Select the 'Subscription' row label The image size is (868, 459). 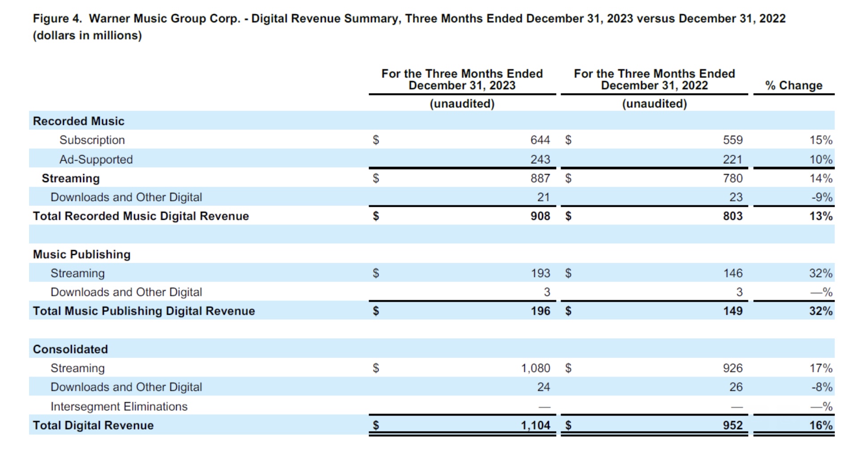coord(92,140)
